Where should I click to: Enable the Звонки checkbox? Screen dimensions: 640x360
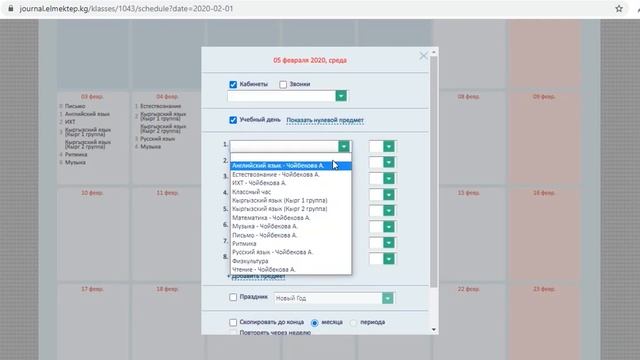click(x=283, y=84)
